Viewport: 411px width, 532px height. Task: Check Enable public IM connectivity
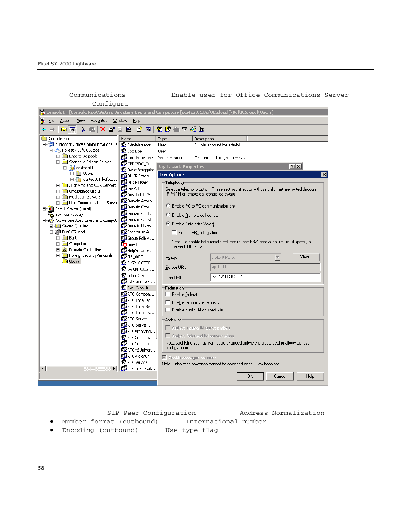click(168, 310)
